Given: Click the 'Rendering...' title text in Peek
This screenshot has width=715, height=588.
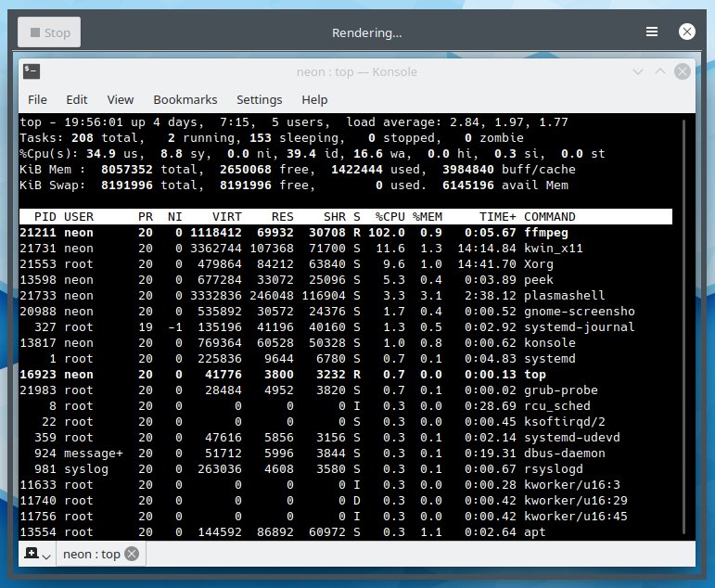Looking at the screenshot, I should tap(366, 32).
